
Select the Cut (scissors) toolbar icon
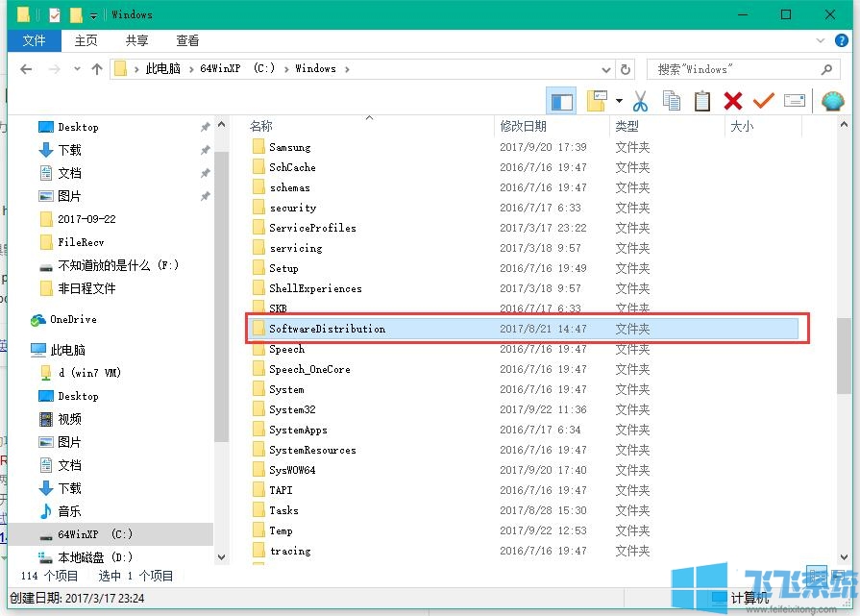(638, 101)
